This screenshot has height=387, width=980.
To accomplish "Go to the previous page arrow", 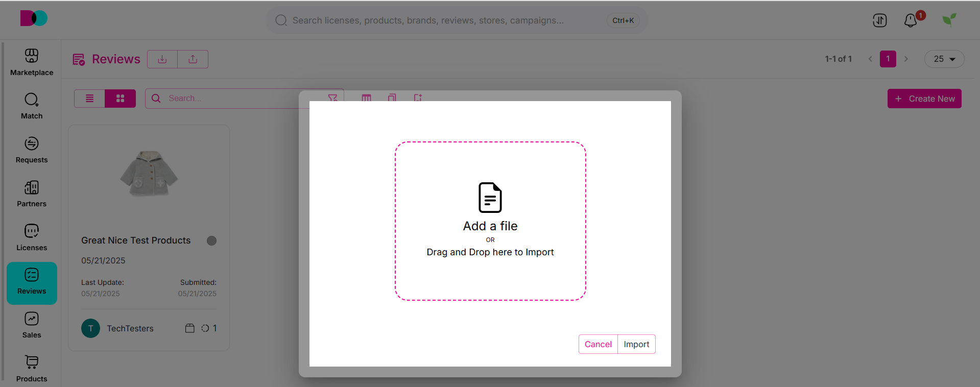I will (870, 59).
